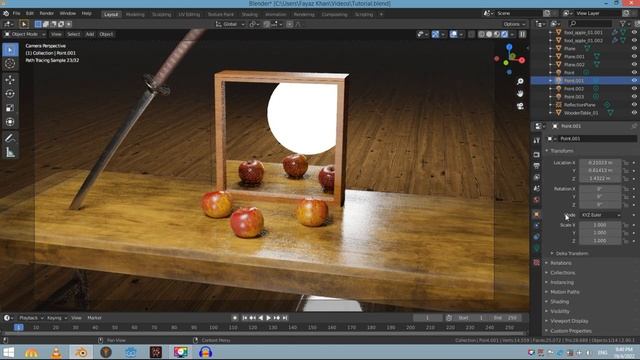Click the play animation button
The image size is (640, 360).
click(269, 318)
